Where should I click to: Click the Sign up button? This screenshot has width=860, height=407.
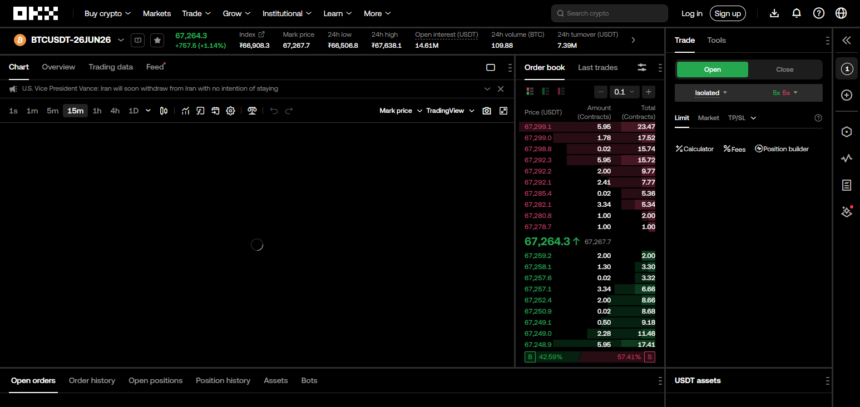pos(727,13)
